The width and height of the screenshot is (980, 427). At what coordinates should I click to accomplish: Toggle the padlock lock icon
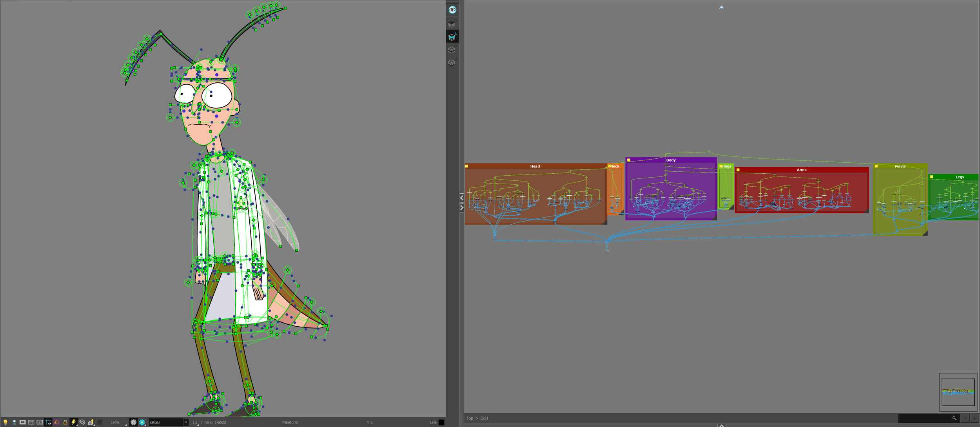65,422
